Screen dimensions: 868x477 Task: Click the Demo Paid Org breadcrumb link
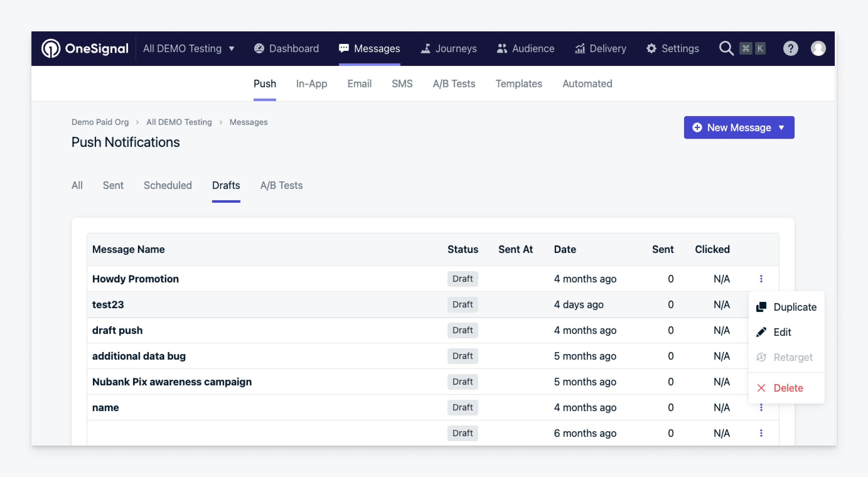100,122
